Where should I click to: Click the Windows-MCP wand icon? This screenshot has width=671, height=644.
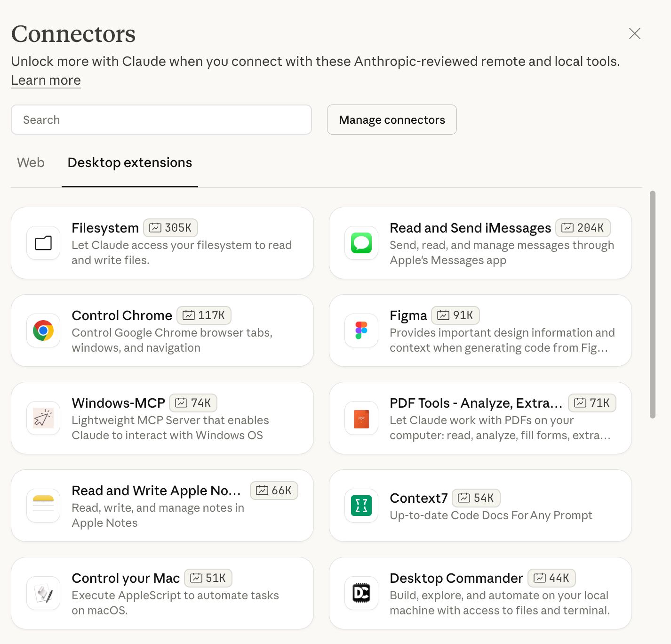tap(43, 419)
